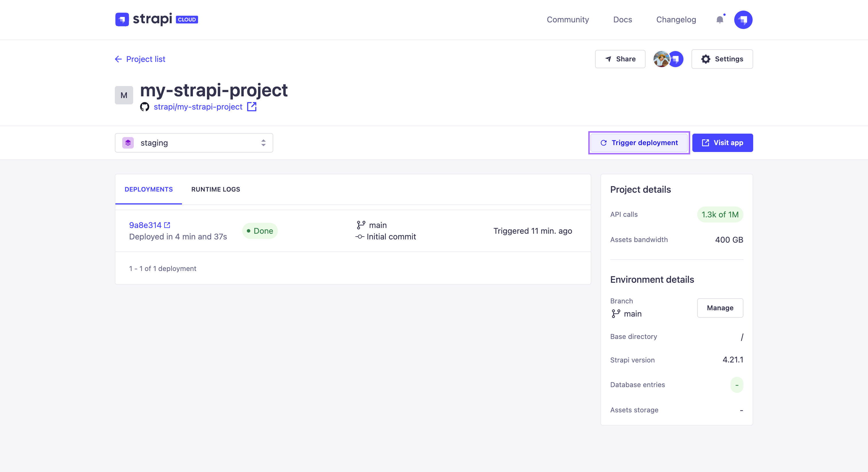
Task: Click the Share button
Action: [x=620, y=59]
